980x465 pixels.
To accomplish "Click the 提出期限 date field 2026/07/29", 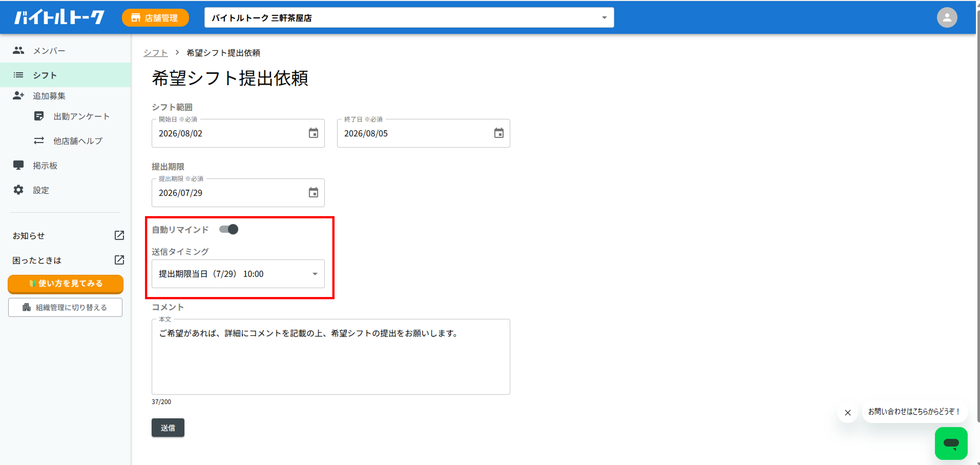I will [x=238, y=193].
